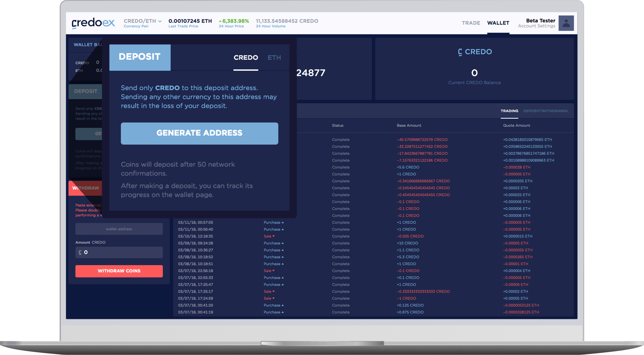644x355 pixels.
Task: Click the Current CREDO Balance label
Action: tap(474, 83)
